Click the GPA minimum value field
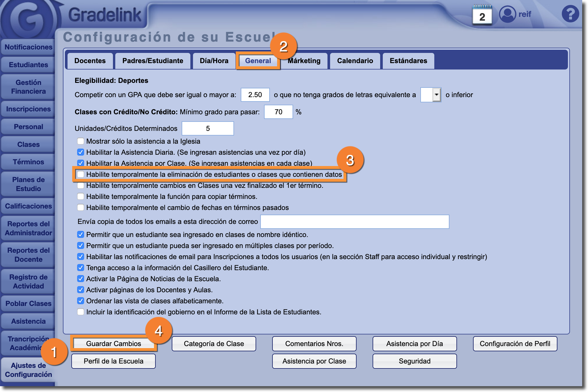588x392 pixels. tap(255, 95)
